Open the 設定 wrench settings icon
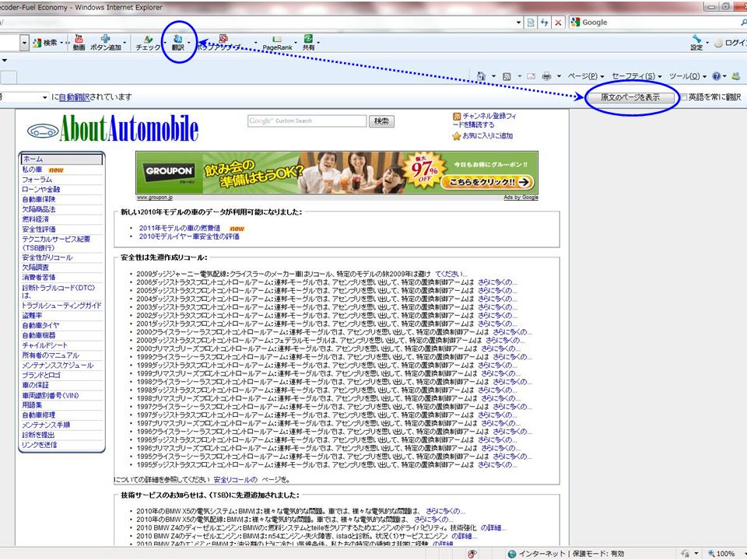The height and width of the screenshot is (560, 747). pyautogui.click(x=696, y=39)
